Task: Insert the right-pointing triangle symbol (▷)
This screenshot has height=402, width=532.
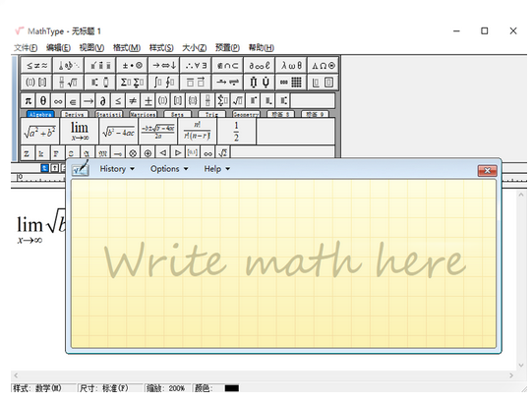Action: [x=177, y=153]
